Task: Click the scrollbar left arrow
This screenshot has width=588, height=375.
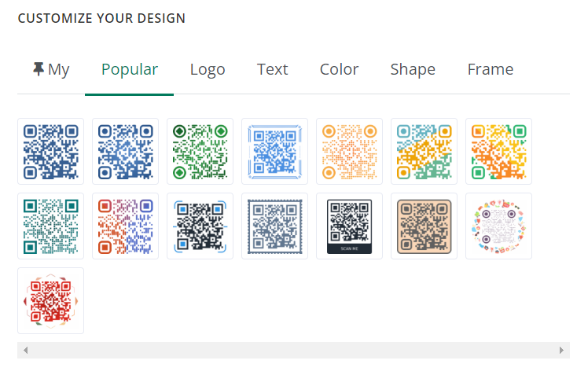Action: coord(25,351)
